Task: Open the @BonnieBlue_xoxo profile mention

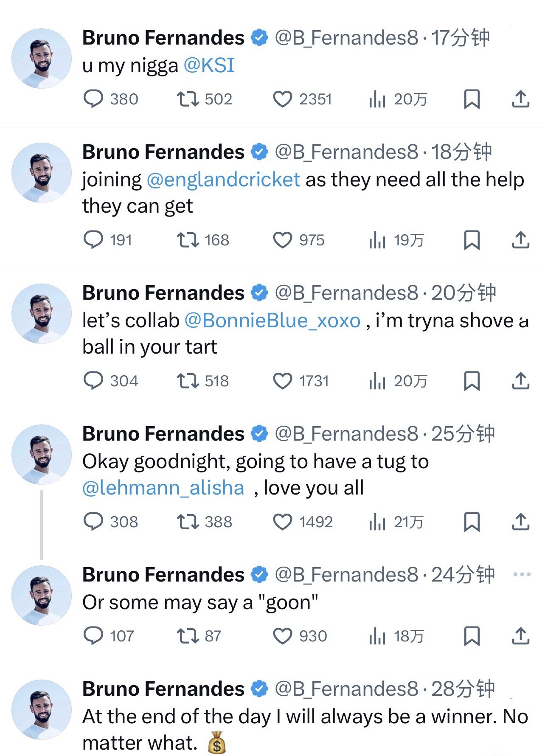Action: (x=272, y=320)
